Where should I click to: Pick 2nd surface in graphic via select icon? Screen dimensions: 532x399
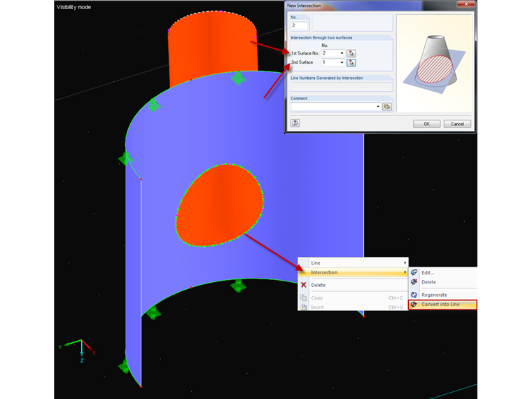tap(351, 62)
